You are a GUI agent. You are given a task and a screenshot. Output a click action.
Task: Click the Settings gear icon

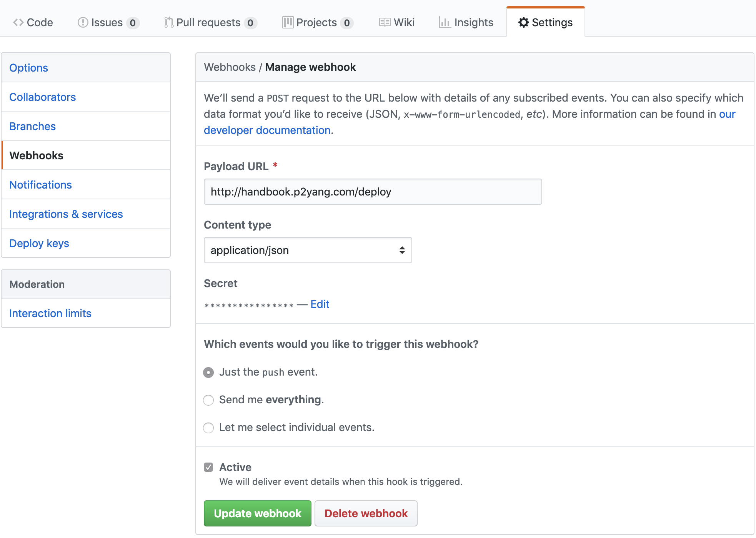[523, 22]
